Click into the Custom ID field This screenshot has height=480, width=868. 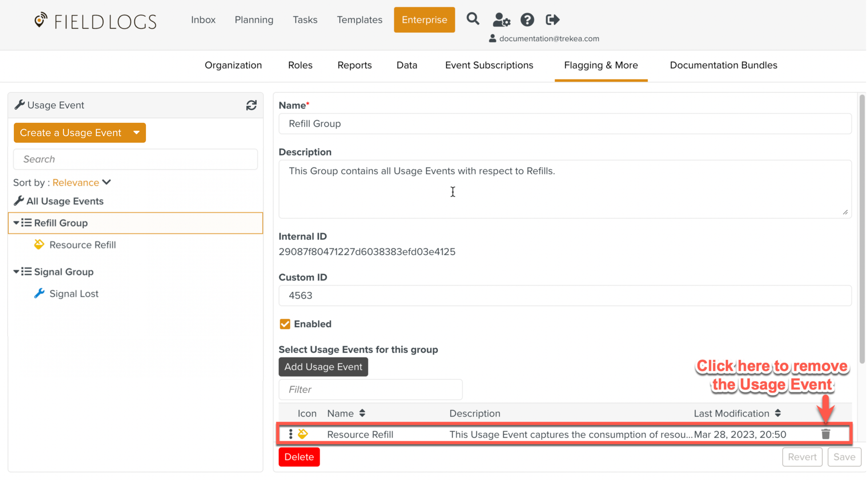click(x=565, y=295)
